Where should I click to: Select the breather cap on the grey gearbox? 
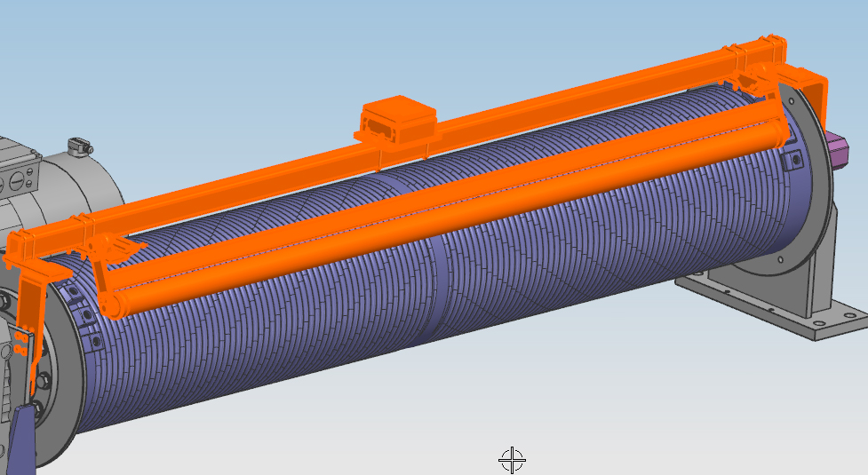pyautogui.click(x=80, y=146)
